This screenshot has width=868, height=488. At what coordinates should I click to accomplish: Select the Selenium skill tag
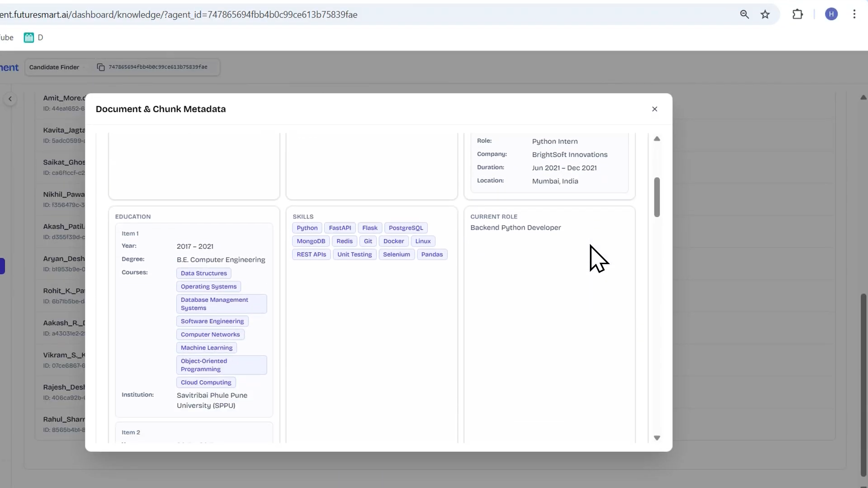pyautogui.click(x=396, y=254)
